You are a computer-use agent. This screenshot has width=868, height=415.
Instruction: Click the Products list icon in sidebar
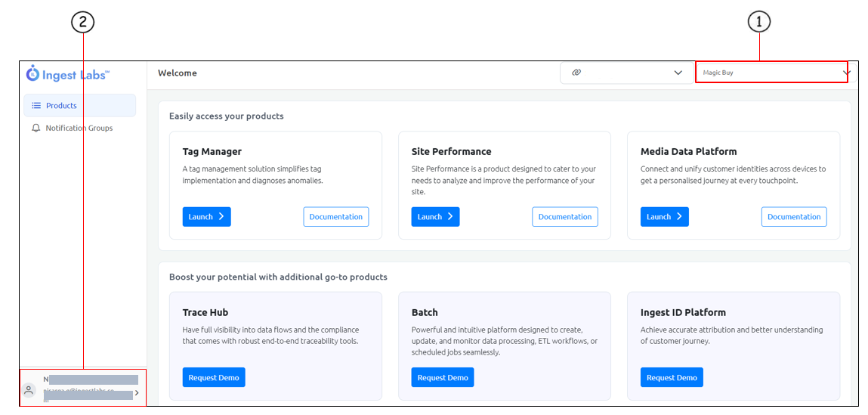pyautogui.click(x=36, y=106)
